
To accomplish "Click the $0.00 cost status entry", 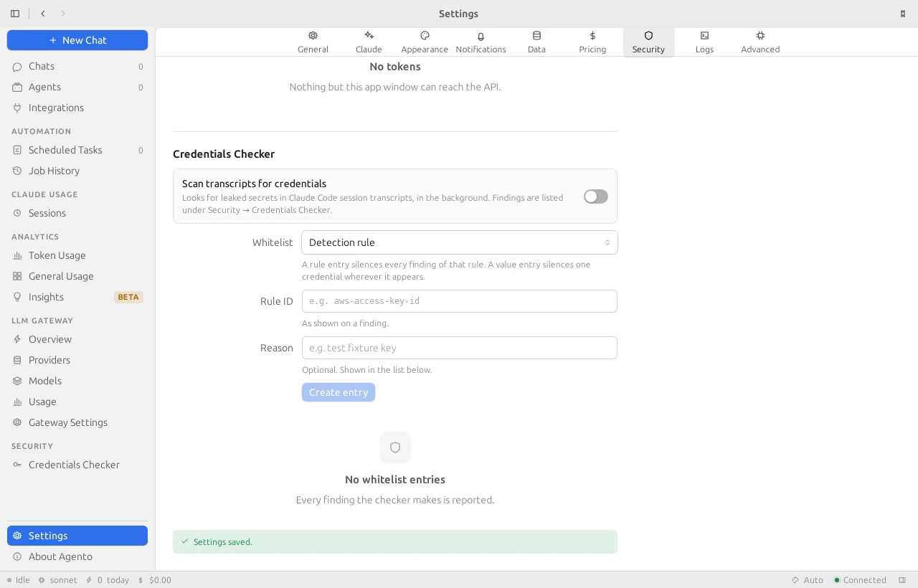I will click(155, 580).
